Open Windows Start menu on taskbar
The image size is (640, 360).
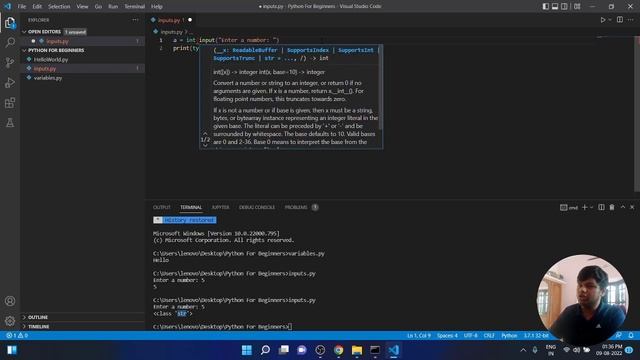[x=247, y=350]
